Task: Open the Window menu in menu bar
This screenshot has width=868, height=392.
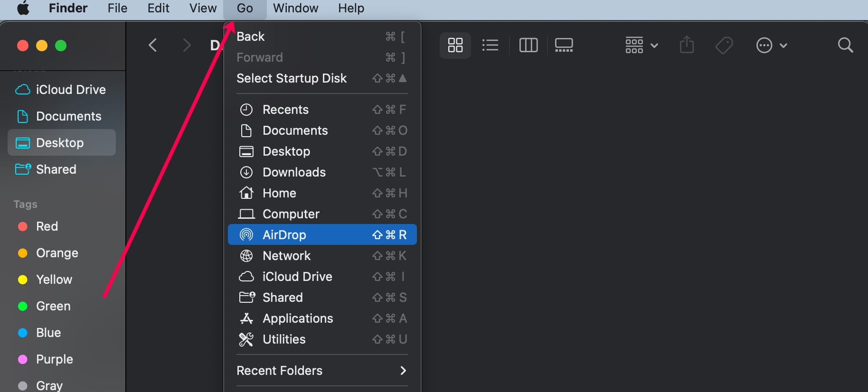Action: point(295,9)
